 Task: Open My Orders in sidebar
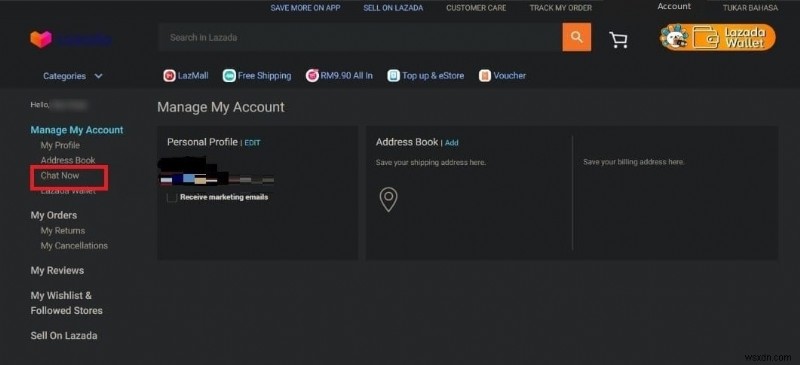(x=54, y=215)
